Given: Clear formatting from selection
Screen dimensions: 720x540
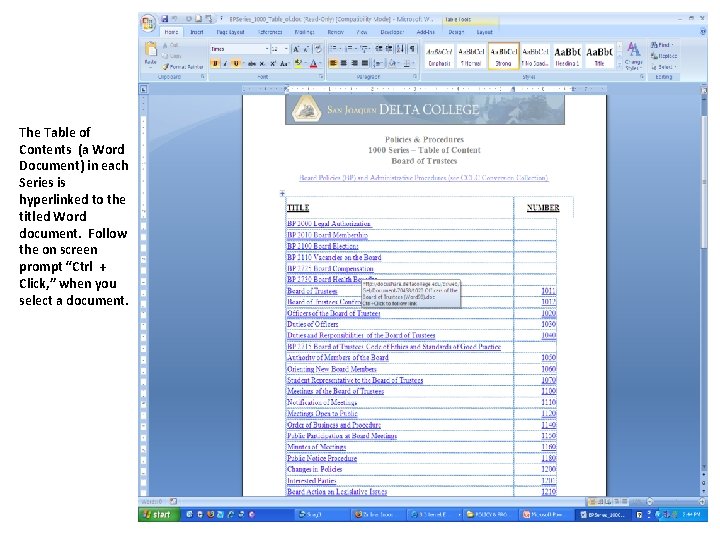Looking at the screenshot, I should point(318,49).
